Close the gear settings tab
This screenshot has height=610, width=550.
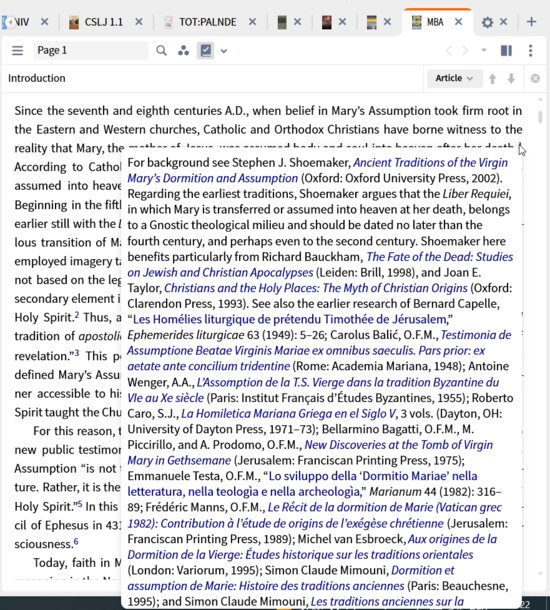(503, 22)
